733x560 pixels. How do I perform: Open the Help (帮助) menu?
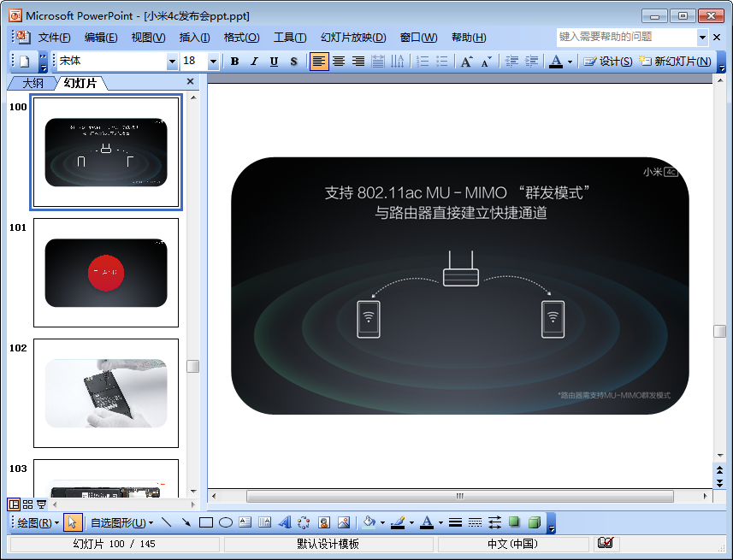(469, 38)
